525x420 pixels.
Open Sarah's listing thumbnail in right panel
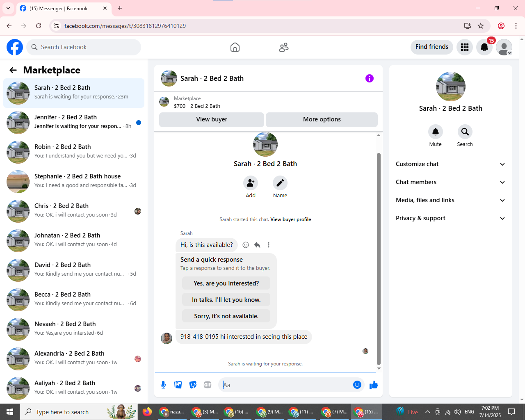(x=451, y=87)
